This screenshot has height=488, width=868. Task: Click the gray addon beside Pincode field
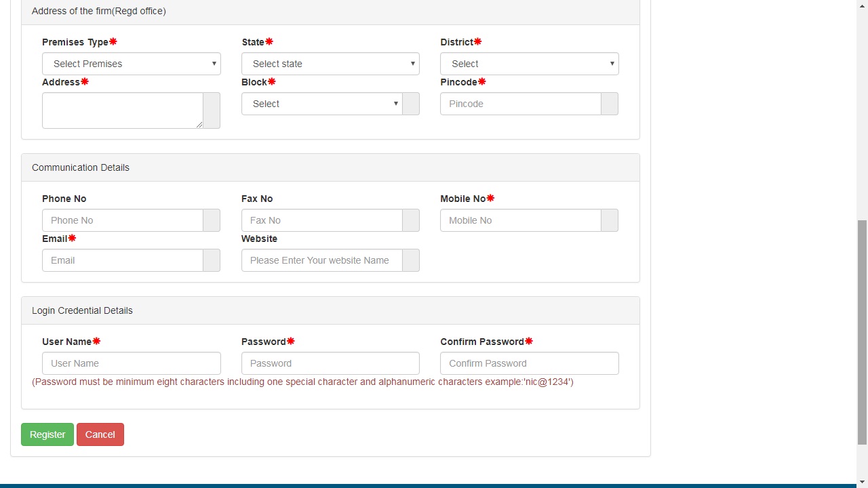(x=609, y=104)
